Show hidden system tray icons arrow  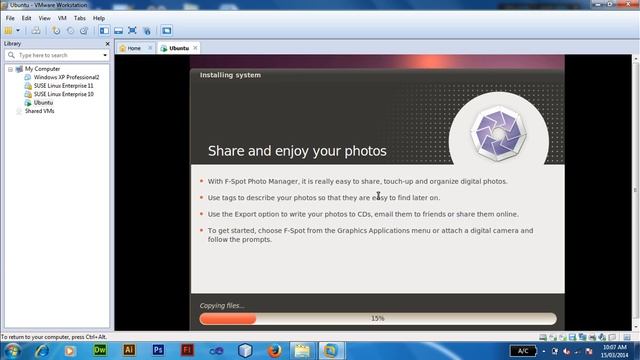544,351
